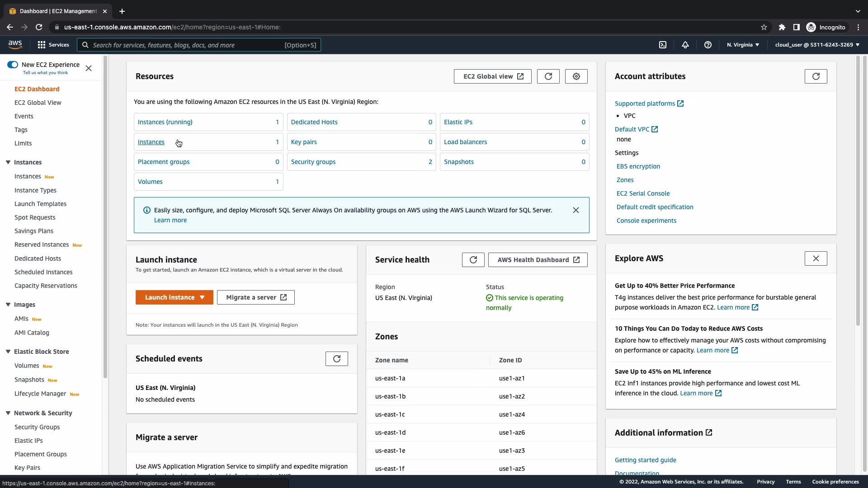Open AWS CloudShell icon in header

pos(663,45)
